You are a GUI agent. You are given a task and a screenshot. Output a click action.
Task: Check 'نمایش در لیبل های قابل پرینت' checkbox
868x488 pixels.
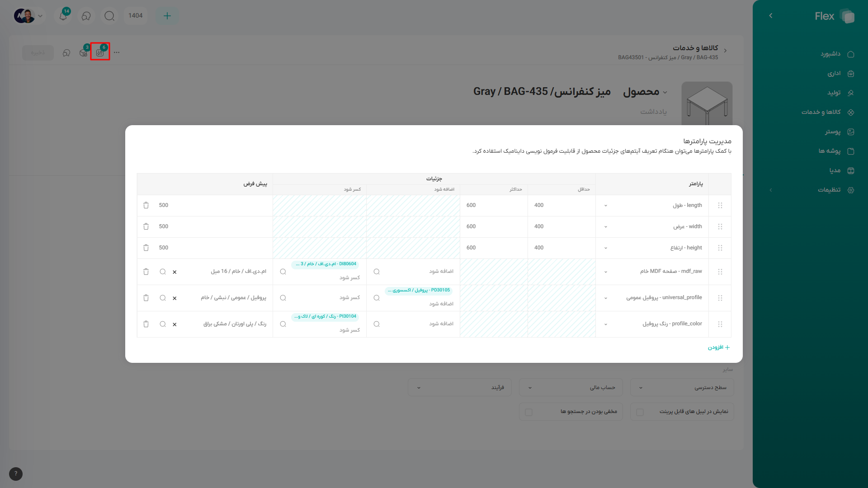640,412
